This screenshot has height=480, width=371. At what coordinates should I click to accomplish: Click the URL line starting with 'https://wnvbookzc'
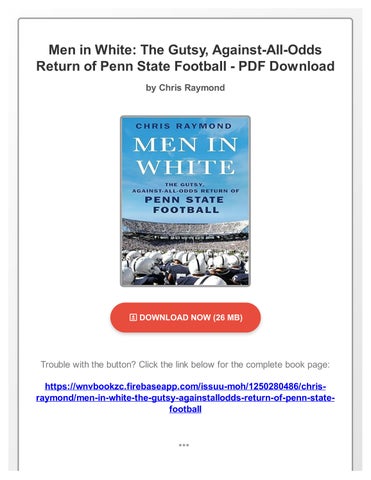point(185,387)
